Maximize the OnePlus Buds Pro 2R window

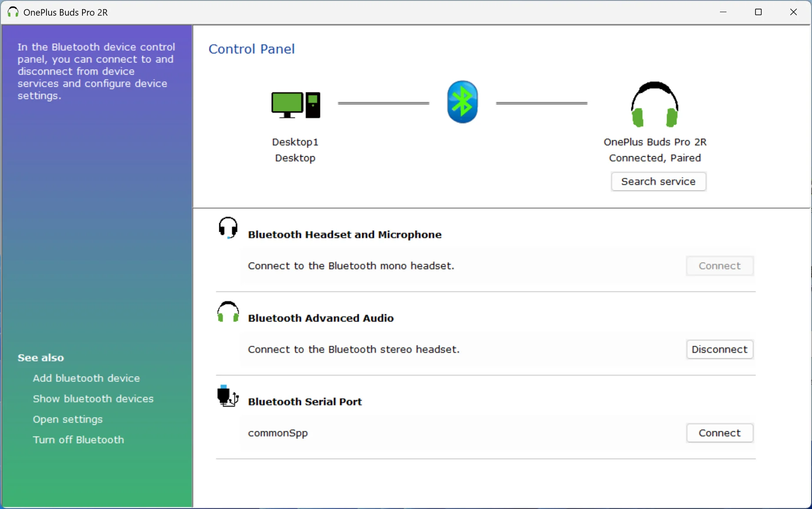[758, 12]
